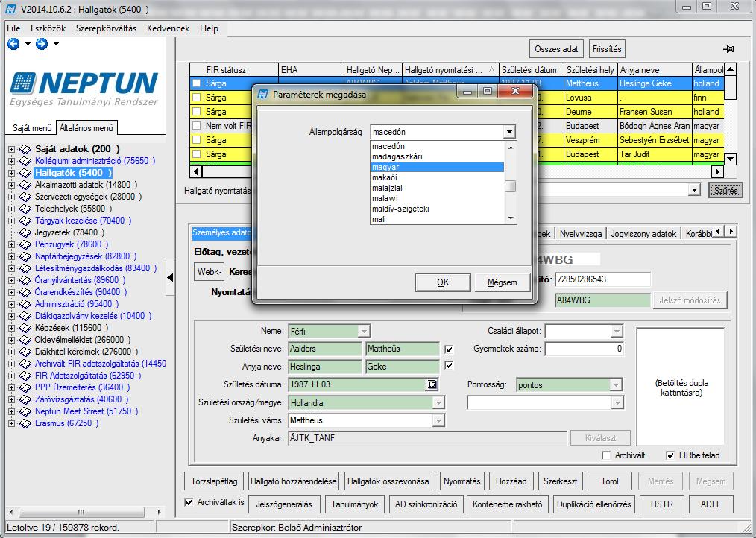
Task: Click the Frissítés refresh button
Action: 607,49
